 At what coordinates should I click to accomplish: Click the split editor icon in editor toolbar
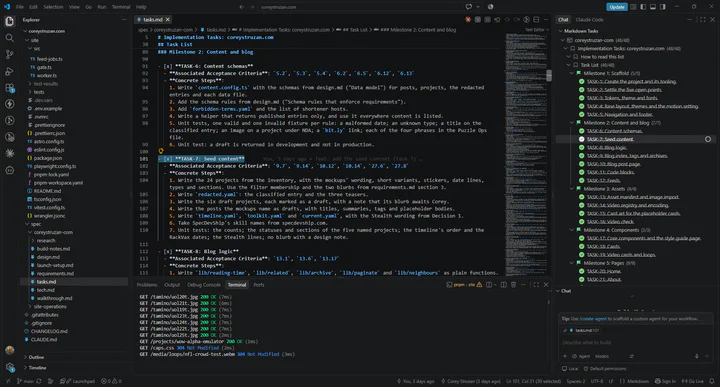point(536,20)
